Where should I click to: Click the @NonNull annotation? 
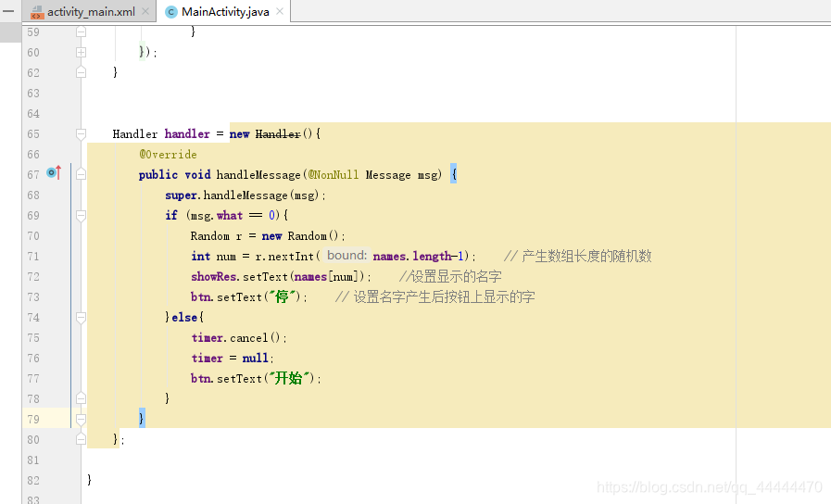[x=334, y=174]
